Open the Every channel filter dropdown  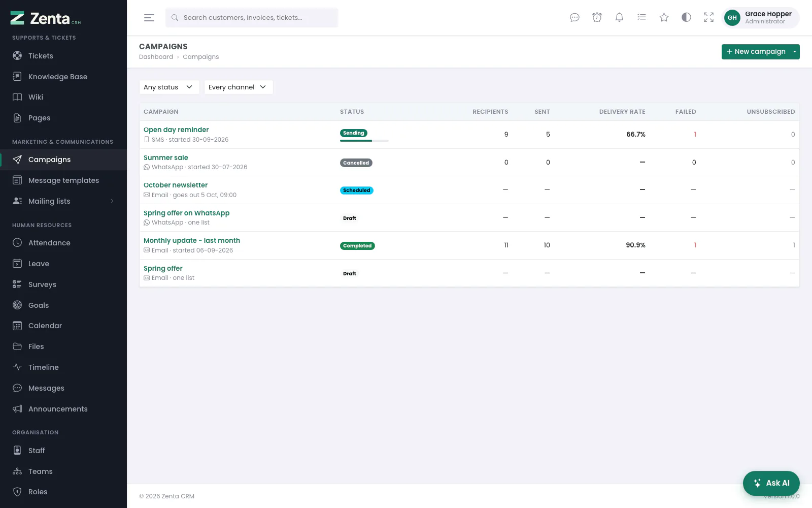point(238,87)
